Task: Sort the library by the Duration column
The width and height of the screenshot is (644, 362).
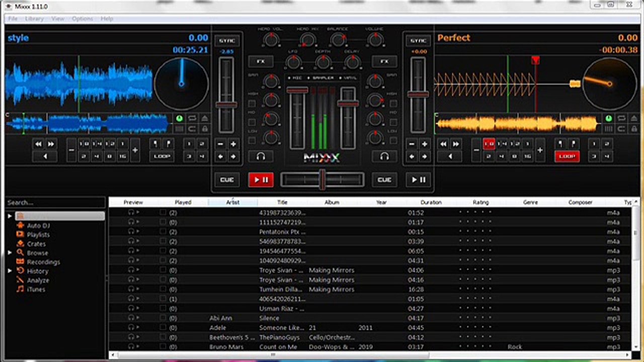Action: point(431,202)
